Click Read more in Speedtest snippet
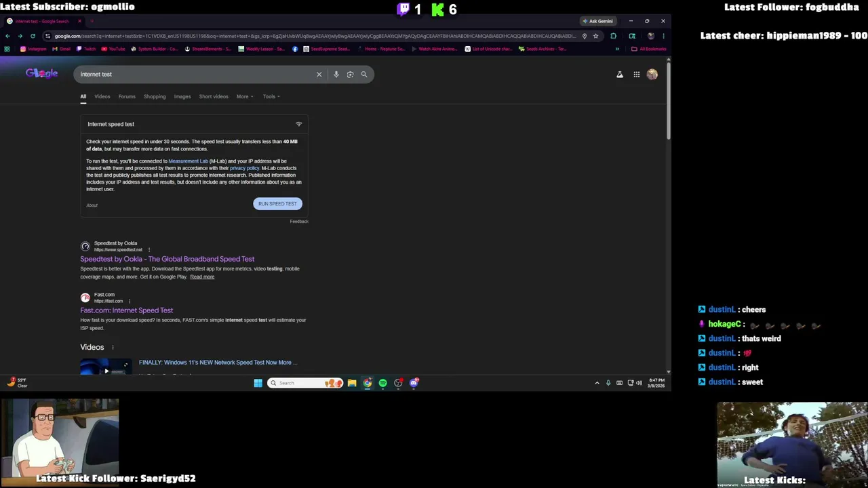This screenshot has width=868, height=488. [202, 277]
